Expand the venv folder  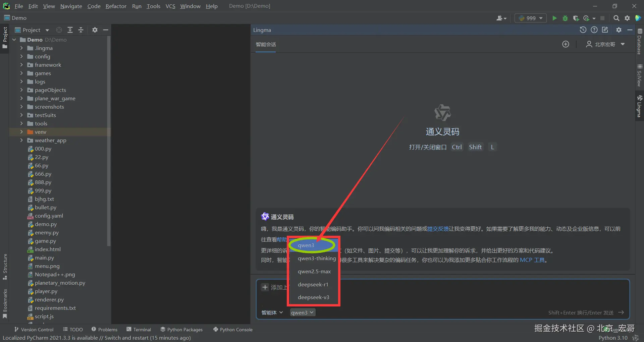[21, 132]
